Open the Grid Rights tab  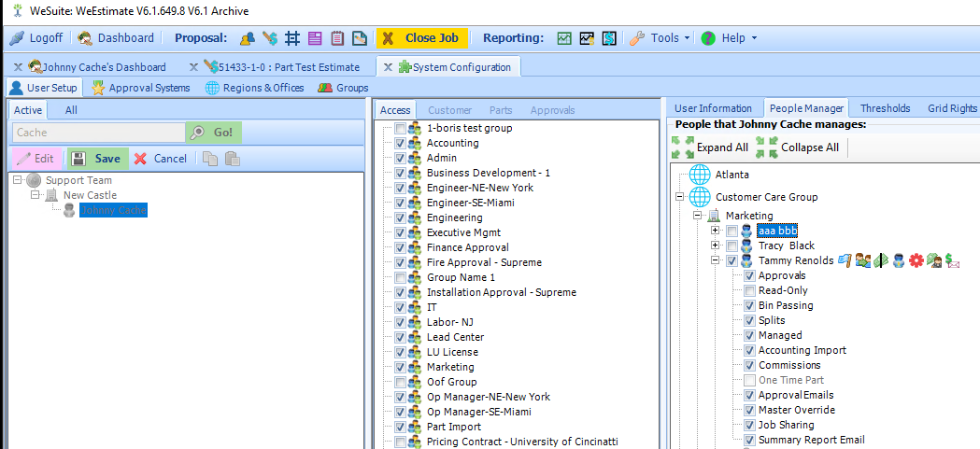(952, 108)
